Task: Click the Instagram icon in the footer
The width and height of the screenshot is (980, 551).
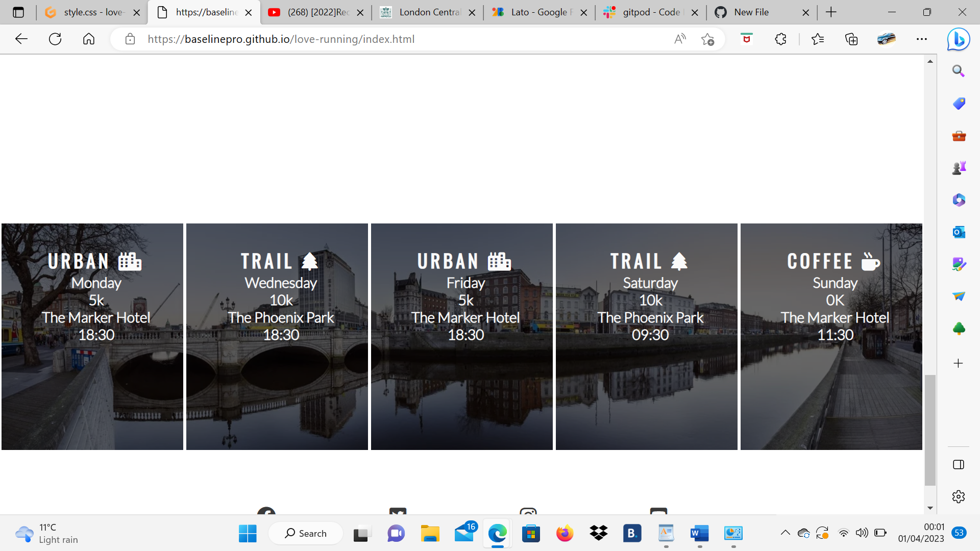Action: click(528, 514)
